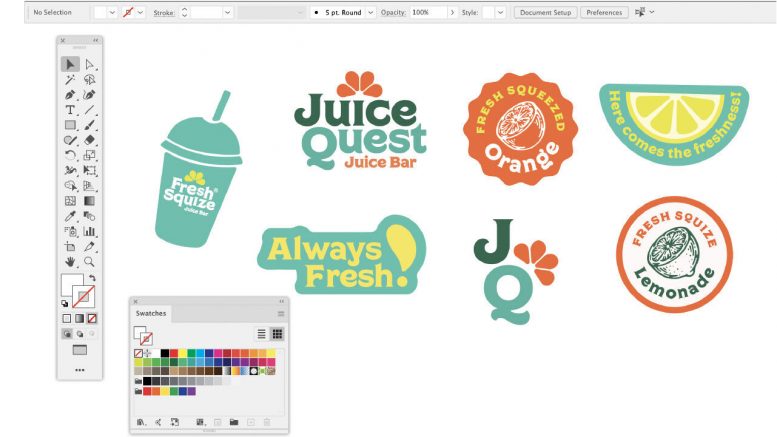Image resolution: width=777 pixels, height=437 pixels.
Task: Pick the Rotate tool
Action: 70,155
